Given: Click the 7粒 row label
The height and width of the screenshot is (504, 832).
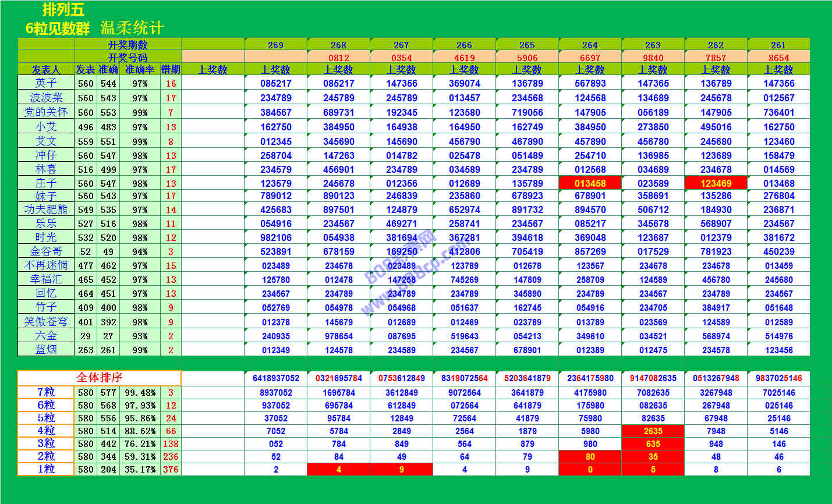Looking at the screenshot, I should pos(46,393).
